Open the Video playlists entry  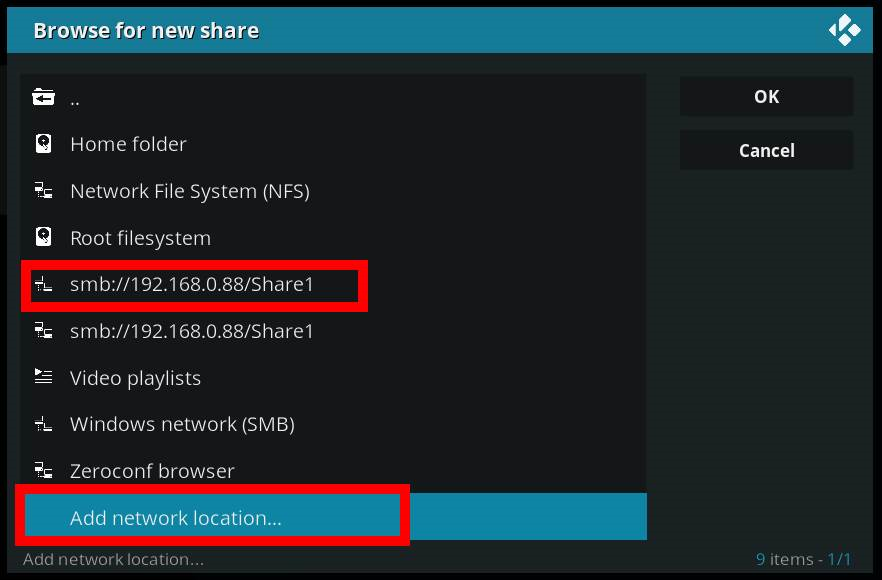tap(135, 378)
